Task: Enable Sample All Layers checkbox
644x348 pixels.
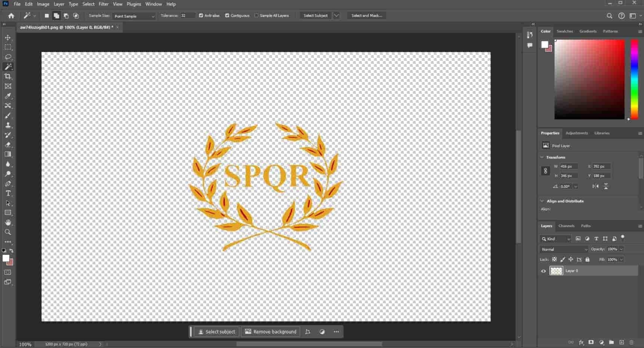Action: [x=256, y=16]
